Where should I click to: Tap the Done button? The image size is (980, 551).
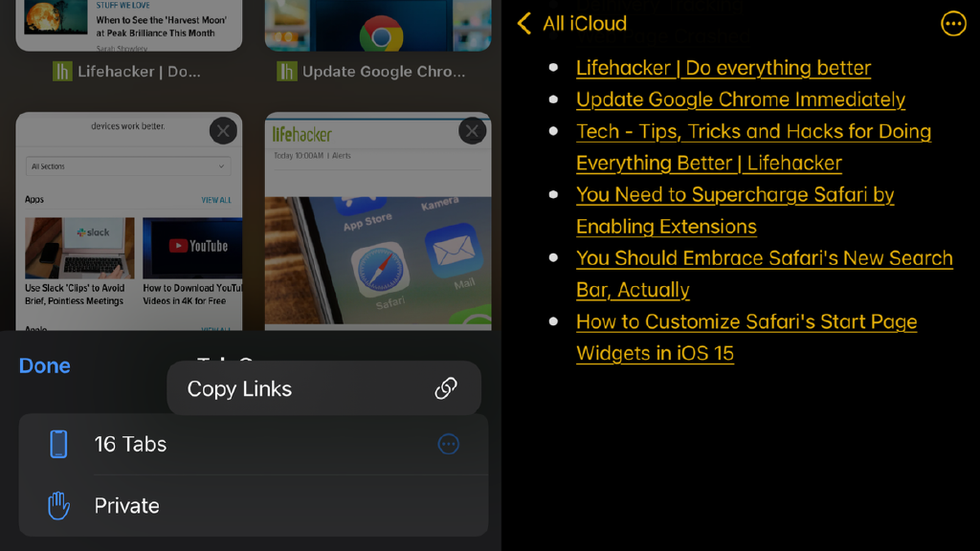(x=44, y=365)
